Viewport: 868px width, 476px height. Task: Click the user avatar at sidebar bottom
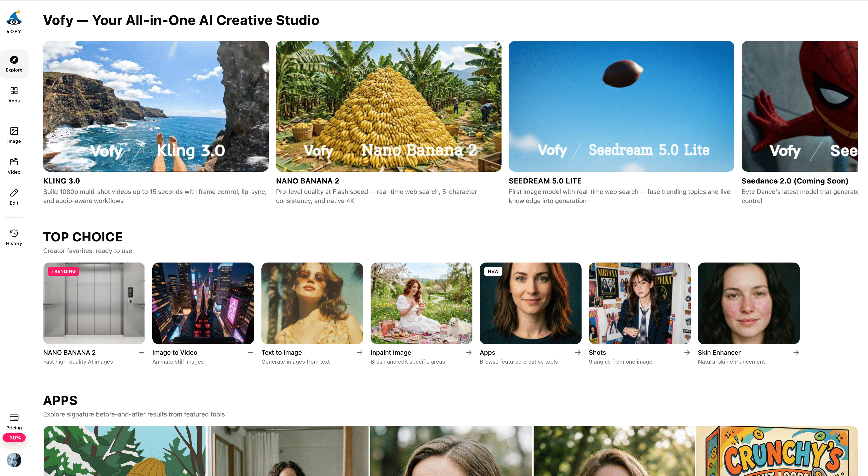[x=14, y=460]
